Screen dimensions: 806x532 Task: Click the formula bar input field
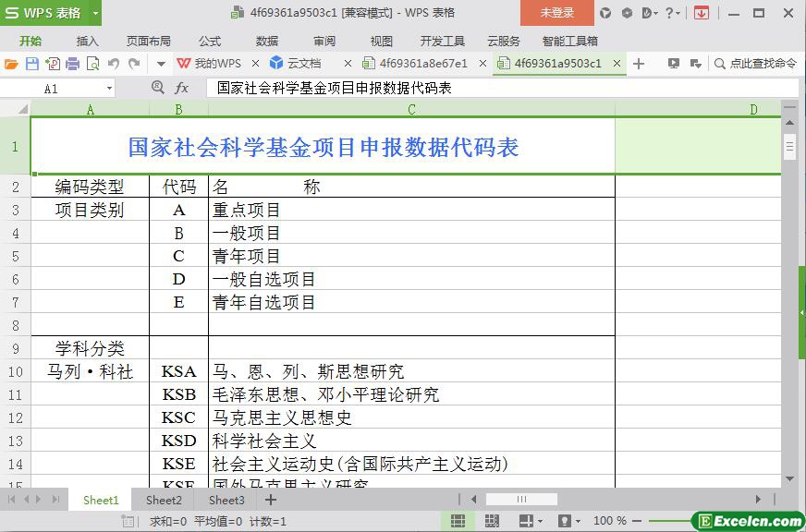(499, 88)
